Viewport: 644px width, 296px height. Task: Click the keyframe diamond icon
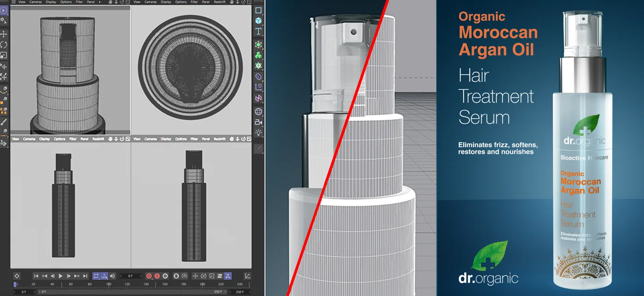(x=17, y=276)
